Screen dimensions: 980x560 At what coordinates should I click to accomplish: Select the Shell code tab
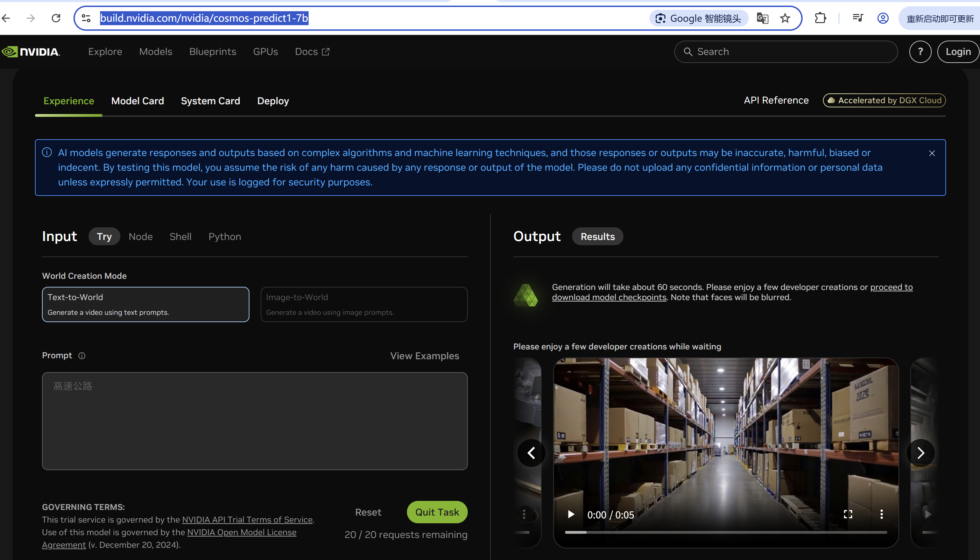181,236
